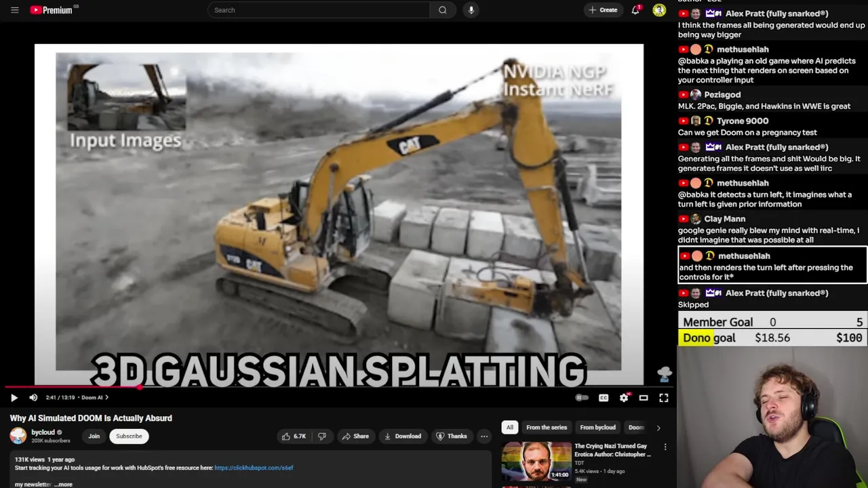The image size is (868, 488).
Task: Subscribe to bycloud channel
Action: (129, 436)
